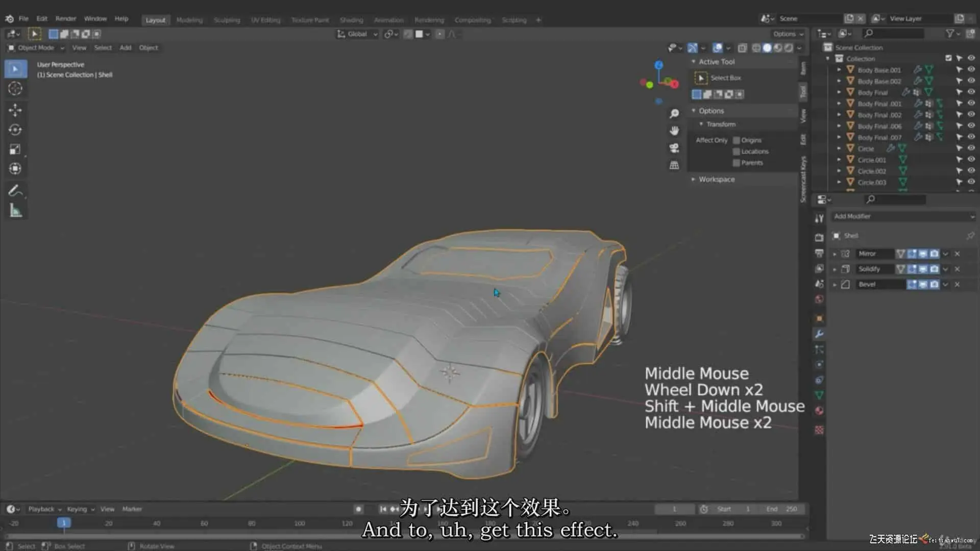Click the pan view hand icon
Image resolution: width=980 pixels, height=551 pixels.
674,131
